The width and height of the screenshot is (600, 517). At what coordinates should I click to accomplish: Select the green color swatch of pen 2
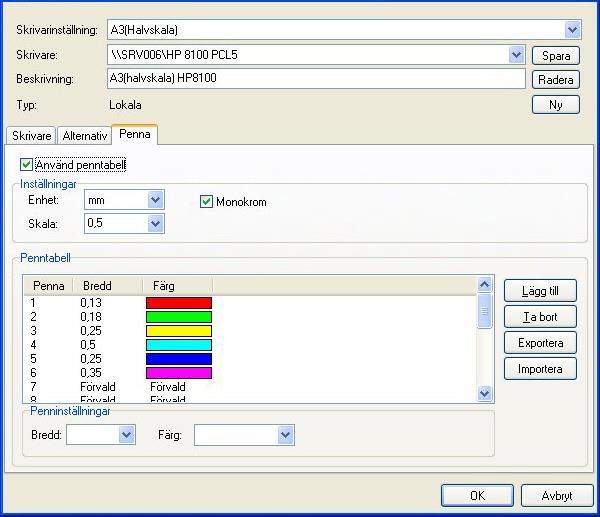point(179,317)
